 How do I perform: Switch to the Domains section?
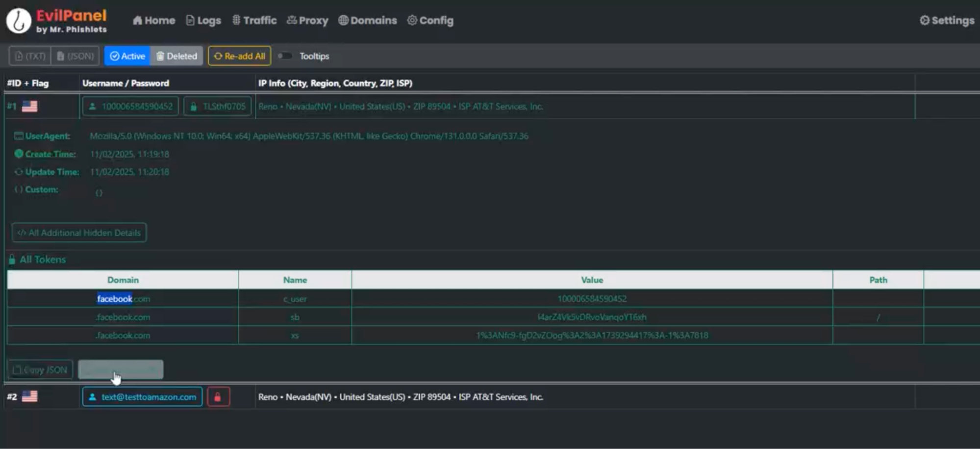(368, 20)
